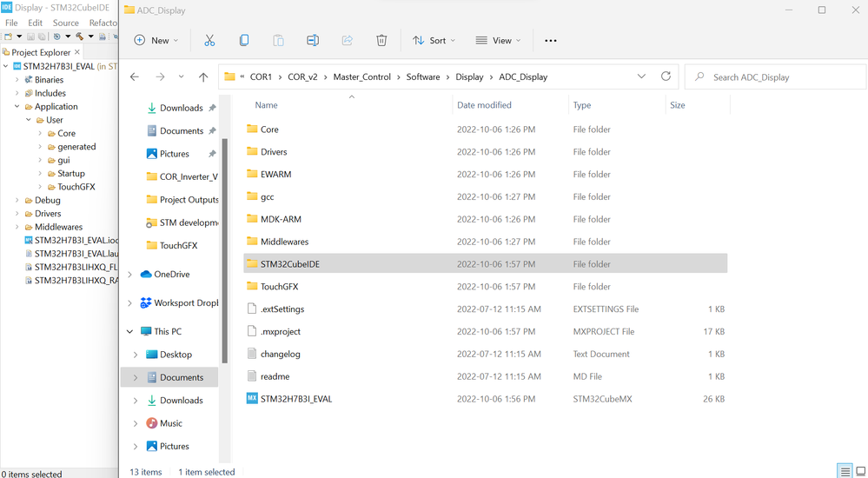Open the Sort dropdown menu
The height and width of the screenshot is (478, 868).
[x=434, y=41]
